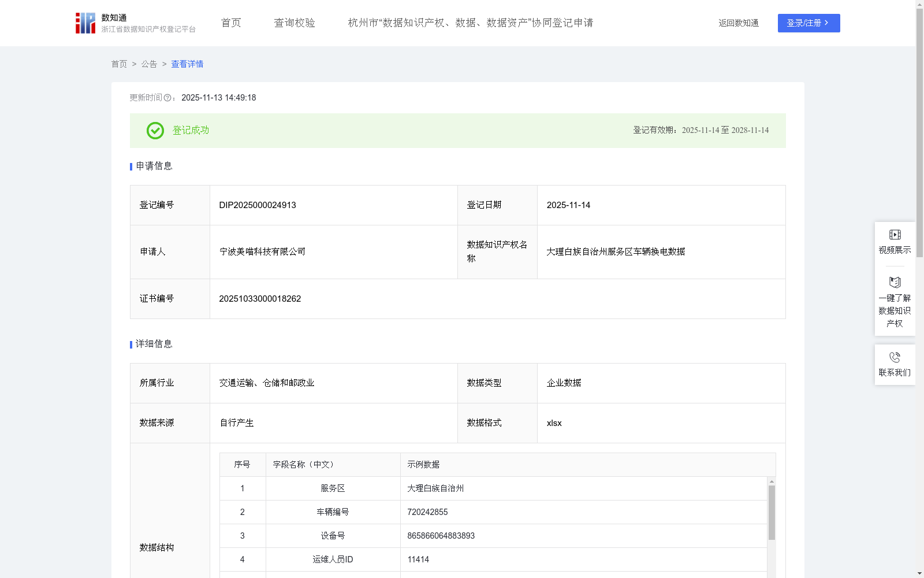Click the 返回数知通 link

click(x=738, y=23)
